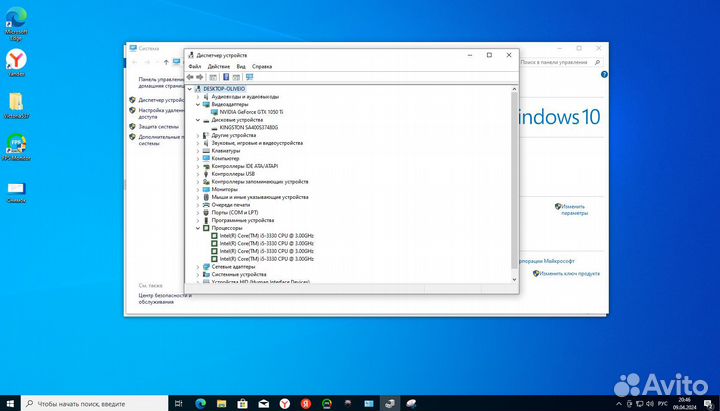720x411 pixels.
Task: Scan for hardware changes monitor icon
Action: pos(249,77)
